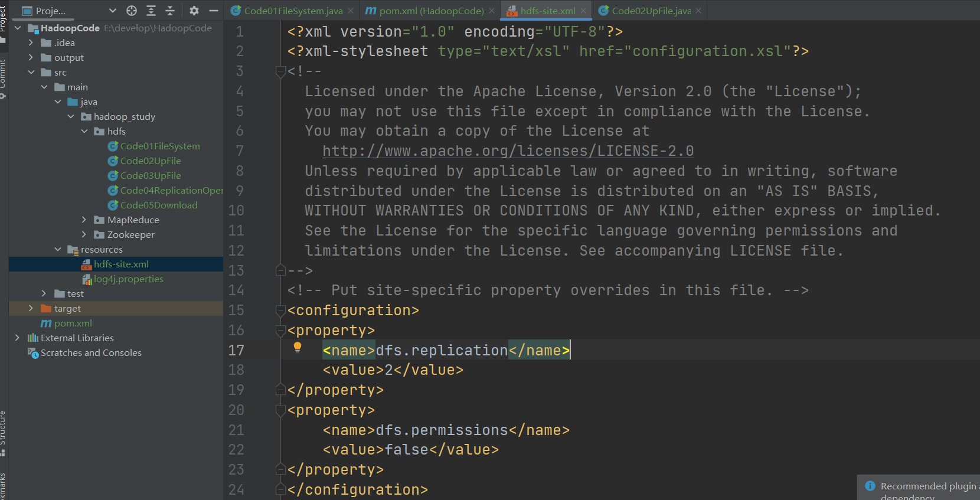Click the replication value 2 line
Viewport: 980px width, 500px height.
(393, 370)
